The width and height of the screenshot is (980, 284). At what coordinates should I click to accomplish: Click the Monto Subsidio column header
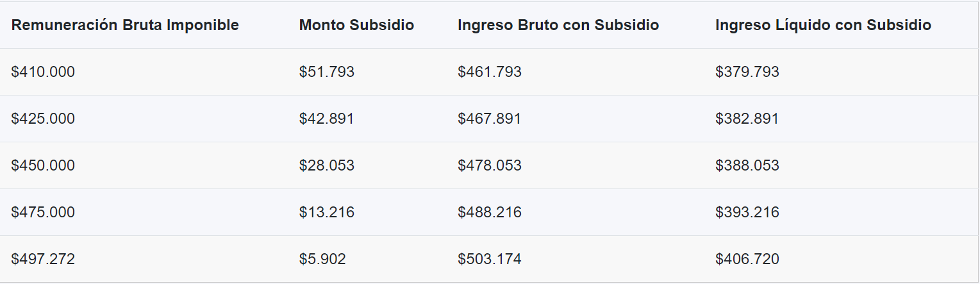356,26
